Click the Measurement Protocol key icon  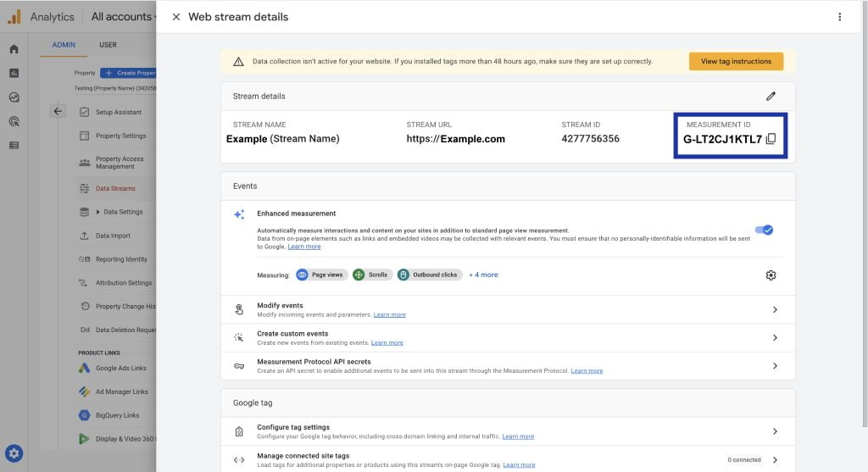239,366
